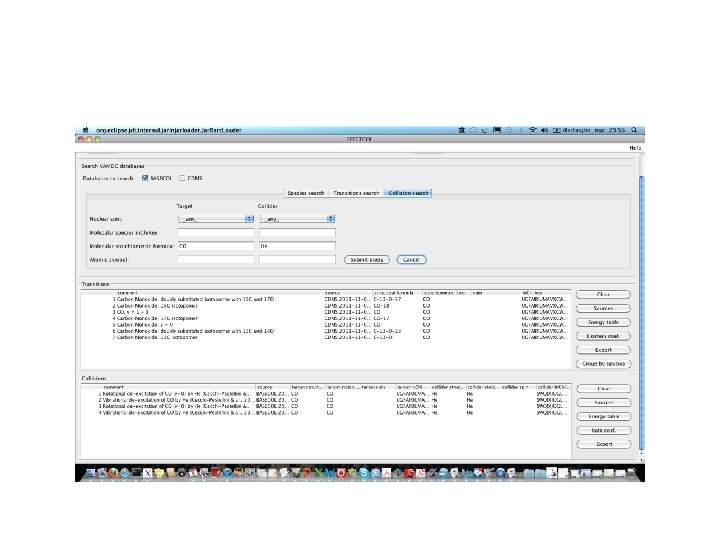
Task: Toggle the BASECOL database checkbox
Action: [x=145, y=178]
